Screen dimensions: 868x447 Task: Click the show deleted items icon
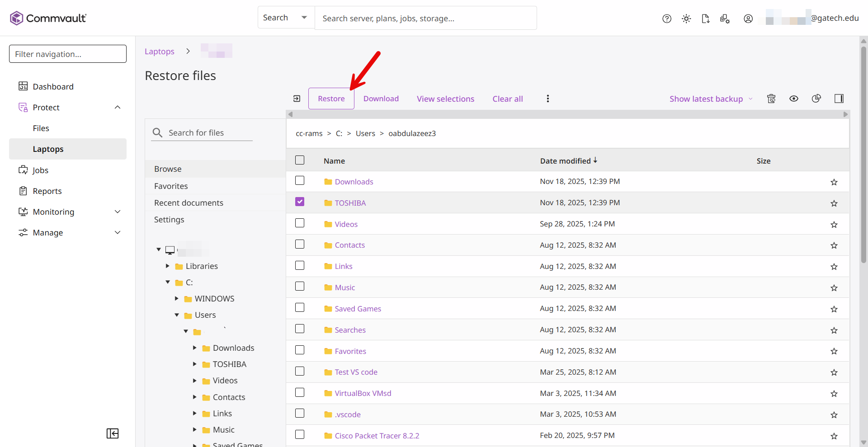point(771,99)
